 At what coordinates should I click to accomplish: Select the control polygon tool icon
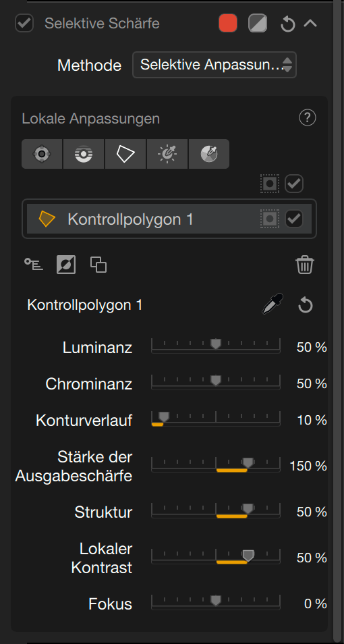pyautogui.click(x=125, y=154)
